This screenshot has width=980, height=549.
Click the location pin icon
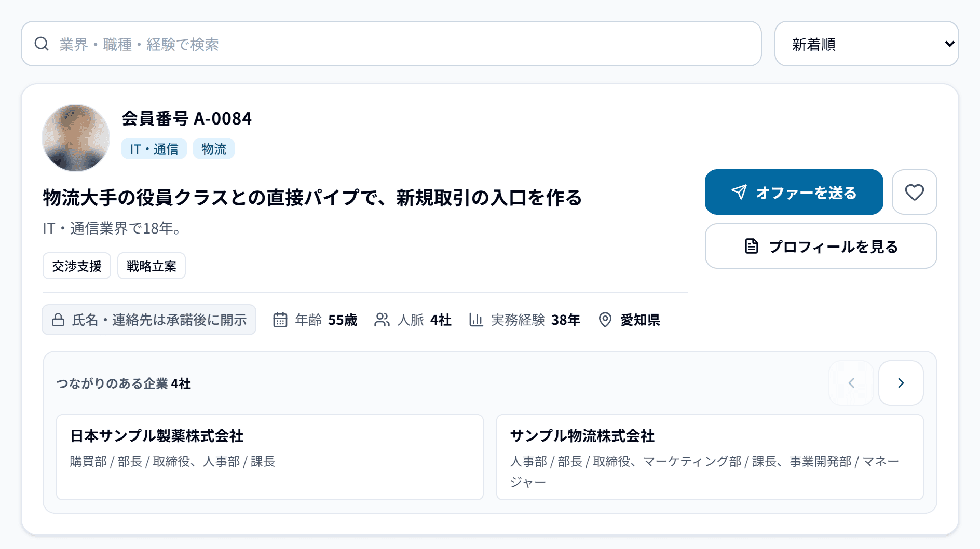[x=605, y=320]
